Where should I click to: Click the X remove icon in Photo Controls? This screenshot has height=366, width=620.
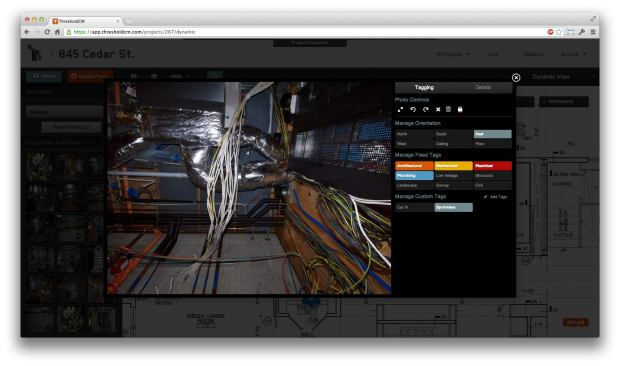(x=438, y=109)
